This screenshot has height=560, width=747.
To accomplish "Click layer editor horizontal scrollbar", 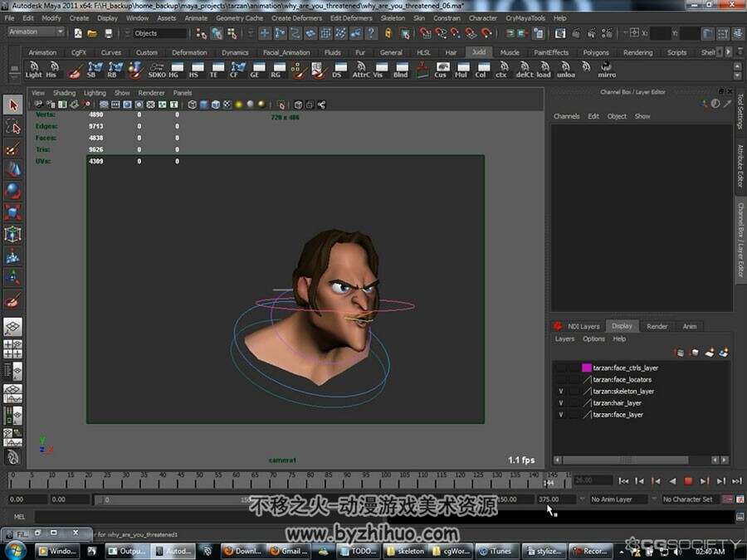I will click(x=625, y=460).
